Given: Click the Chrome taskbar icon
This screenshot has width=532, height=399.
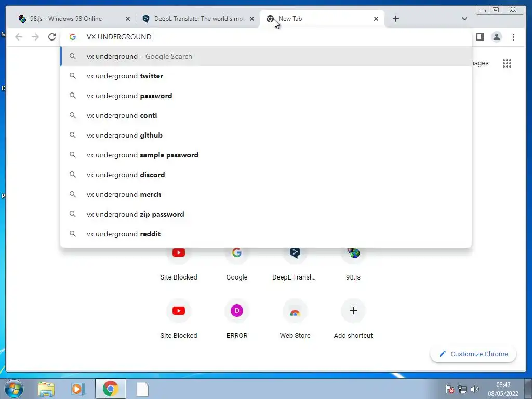Looking at the screenshot, I should tap(111, 389).
